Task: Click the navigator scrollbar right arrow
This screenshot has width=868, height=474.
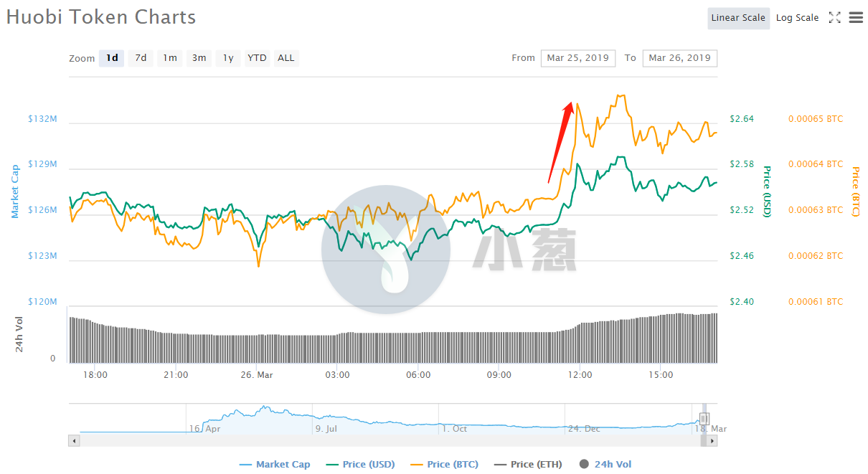Action: [712, 441]
